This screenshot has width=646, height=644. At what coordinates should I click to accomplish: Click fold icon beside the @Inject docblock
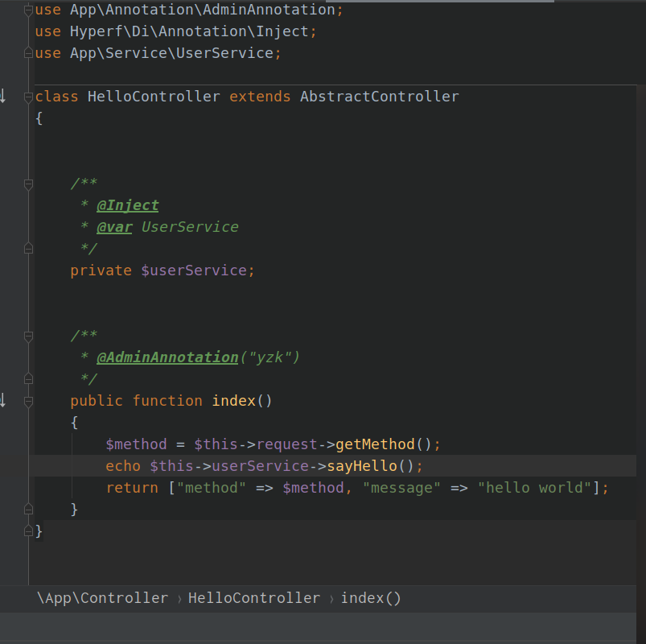[28, 183]
